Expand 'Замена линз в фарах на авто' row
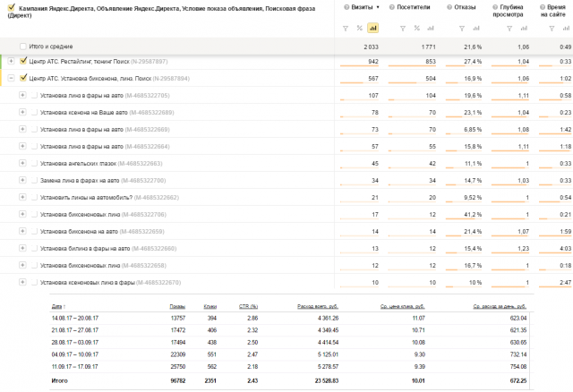This screenshot has width=573, height=392. [22, 180]
